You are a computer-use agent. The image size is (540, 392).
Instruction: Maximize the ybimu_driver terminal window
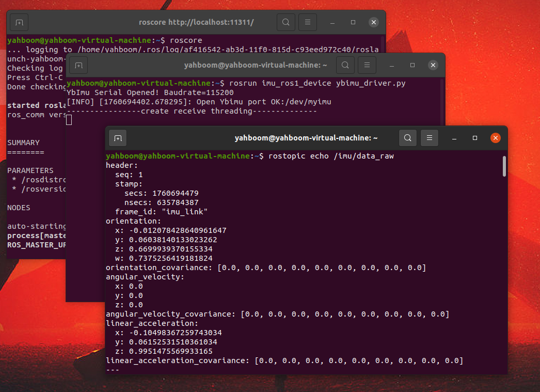pos(412,65)
